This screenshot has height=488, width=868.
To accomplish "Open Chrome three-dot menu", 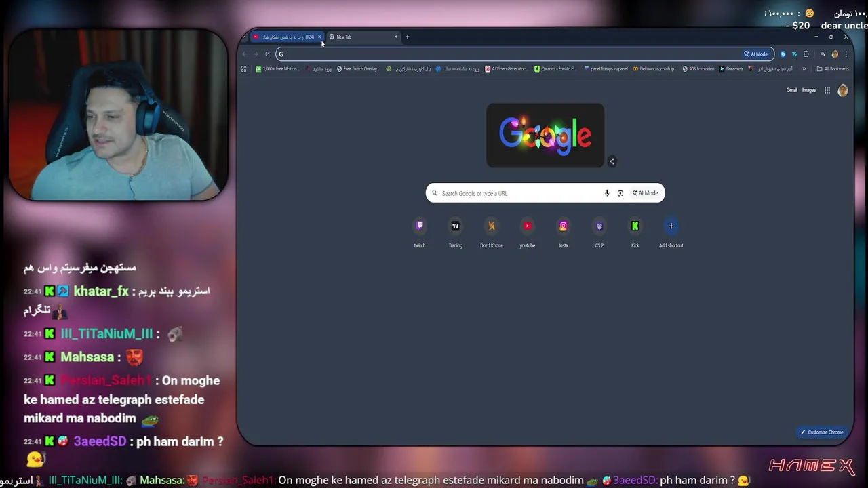I will 846,54.
